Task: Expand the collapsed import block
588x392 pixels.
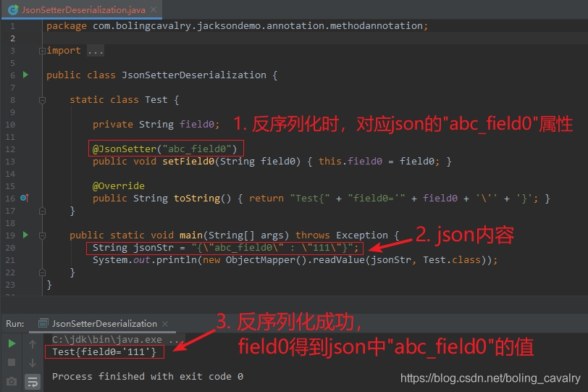Action: [x=42, y=51]
